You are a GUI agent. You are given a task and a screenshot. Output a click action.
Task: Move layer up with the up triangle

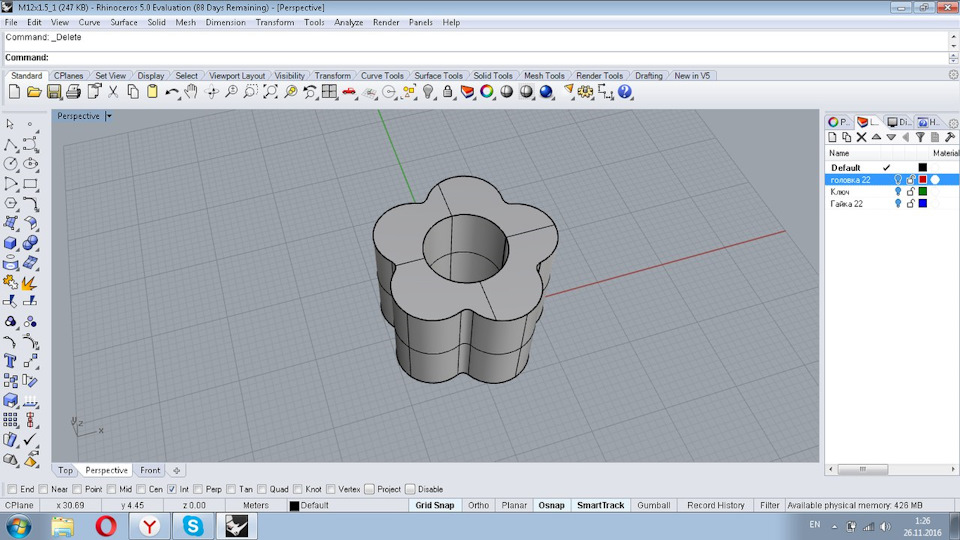(876, 137)
